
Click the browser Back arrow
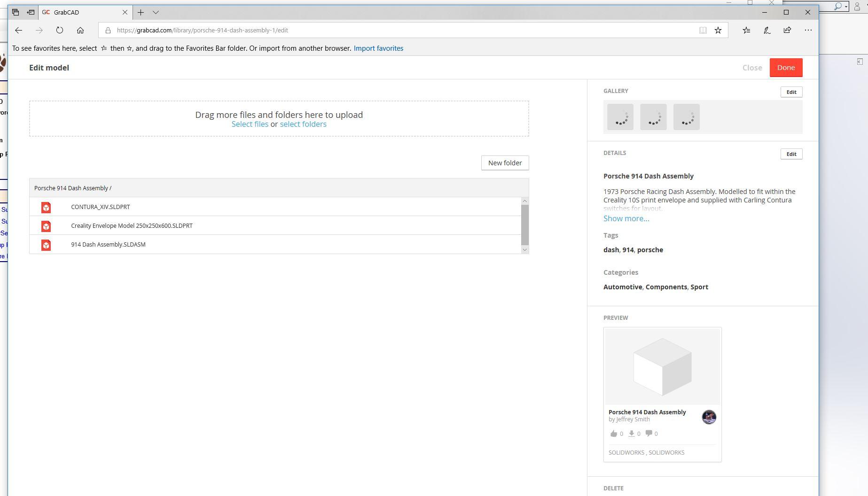pos(18,30)
